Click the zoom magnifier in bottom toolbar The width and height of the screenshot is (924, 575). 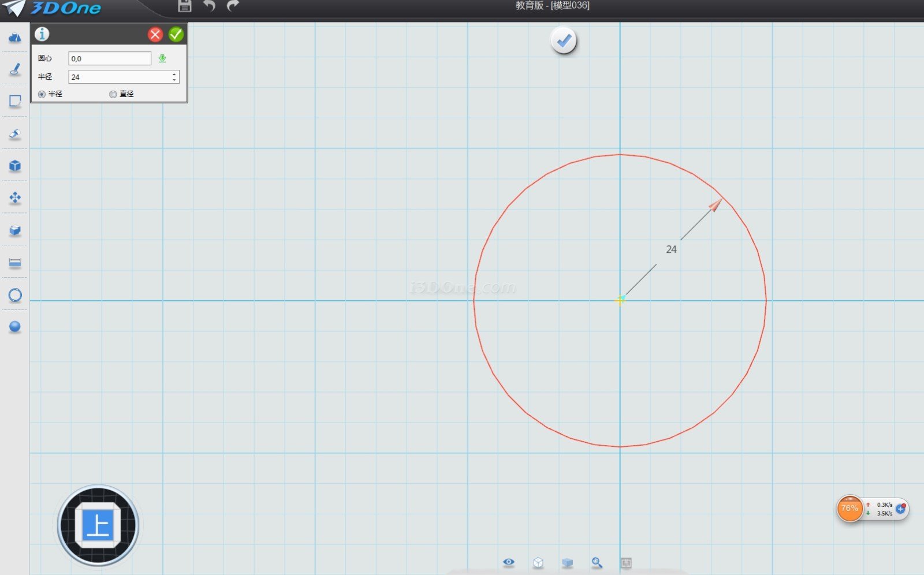[x=597, y=562]
